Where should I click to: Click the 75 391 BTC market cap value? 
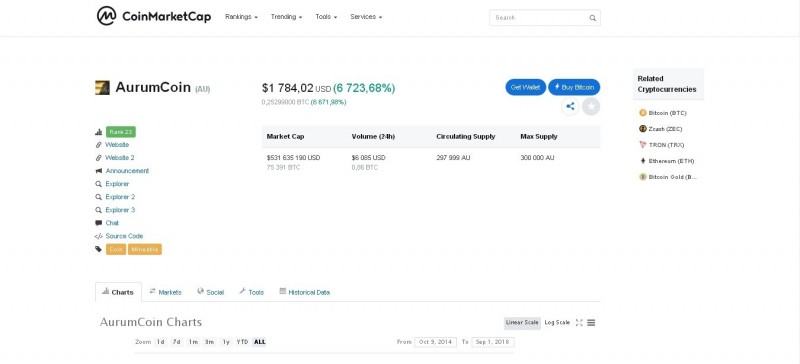[283, 167]
